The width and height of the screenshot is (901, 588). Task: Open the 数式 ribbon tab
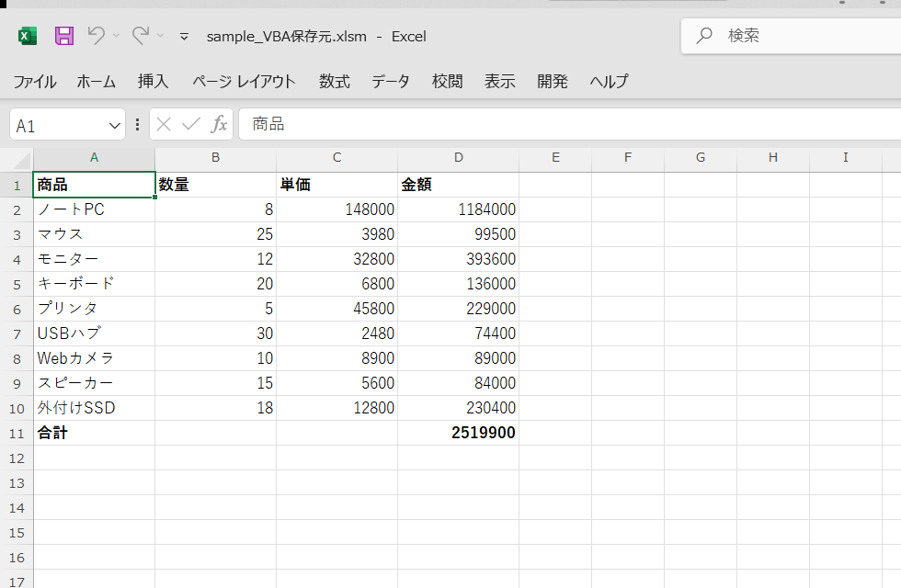tap(335, 82)
